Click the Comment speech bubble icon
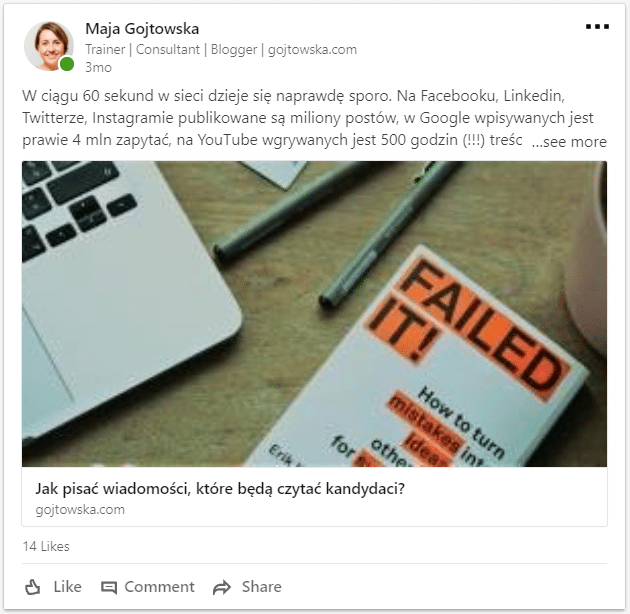Image resolution: width=630 pixels, height=614 pixels. tap(108, 587)
